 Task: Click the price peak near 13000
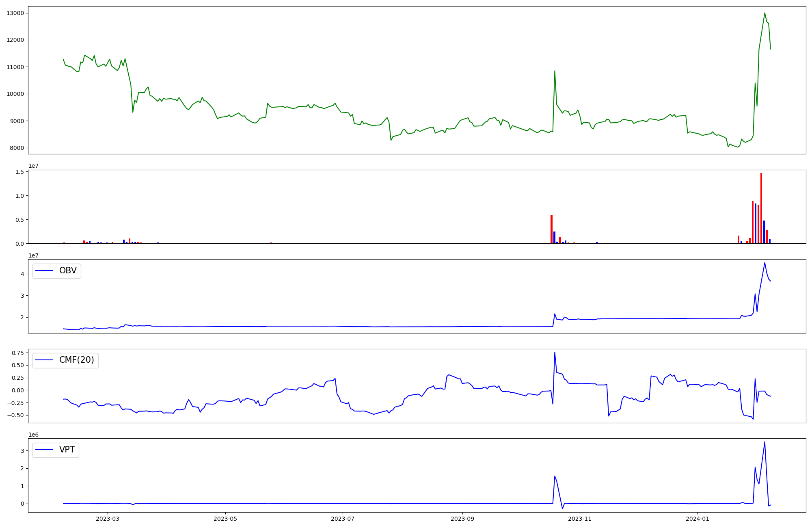click(x=764, y=13)
